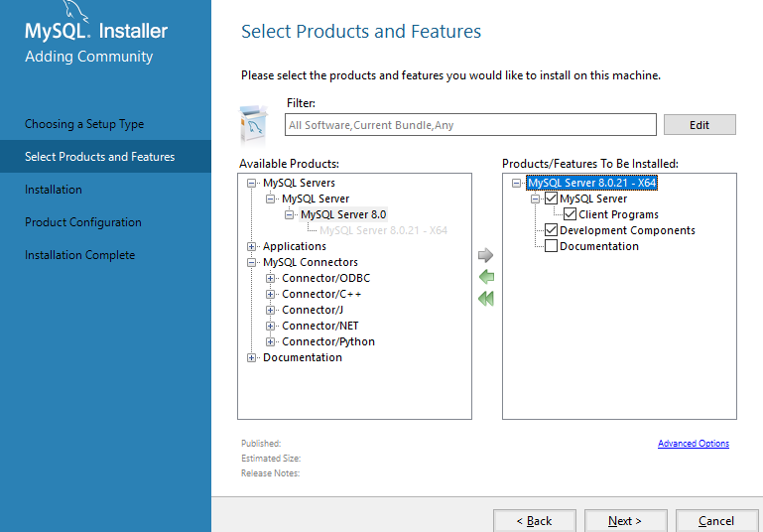Select the Applications tree label

295,246
